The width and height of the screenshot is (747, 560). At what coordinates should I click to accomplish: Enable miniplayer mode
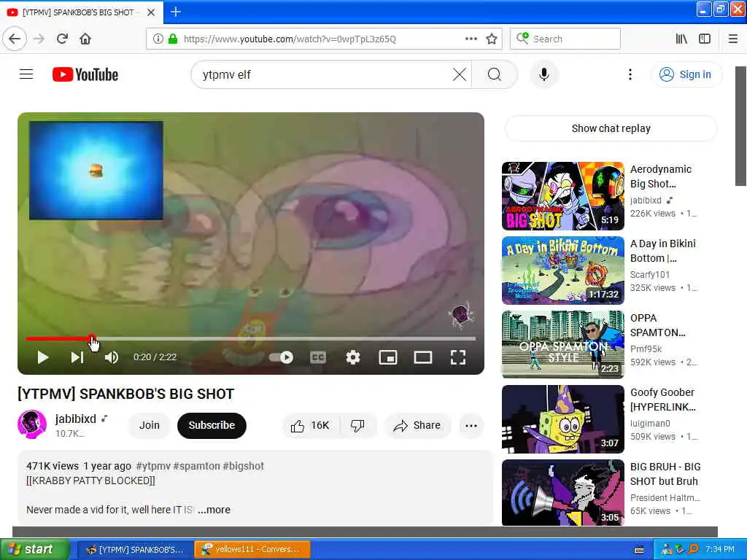tap(388, 357)
